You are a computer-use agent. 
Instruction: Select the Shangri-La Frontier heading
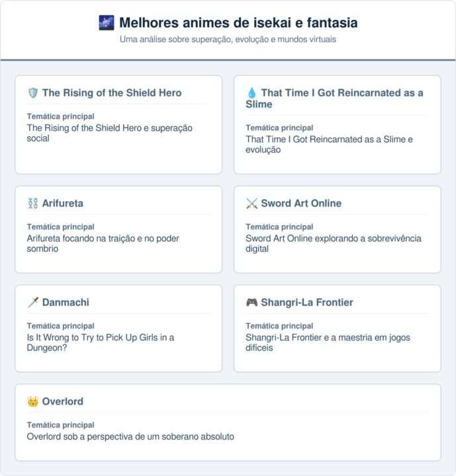click(x=306, y=303)
